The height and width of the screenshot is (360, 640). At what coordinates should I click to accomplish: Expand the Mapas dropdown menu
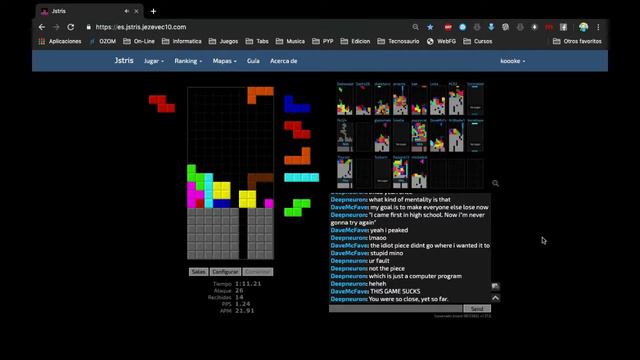tap(224, 61)
